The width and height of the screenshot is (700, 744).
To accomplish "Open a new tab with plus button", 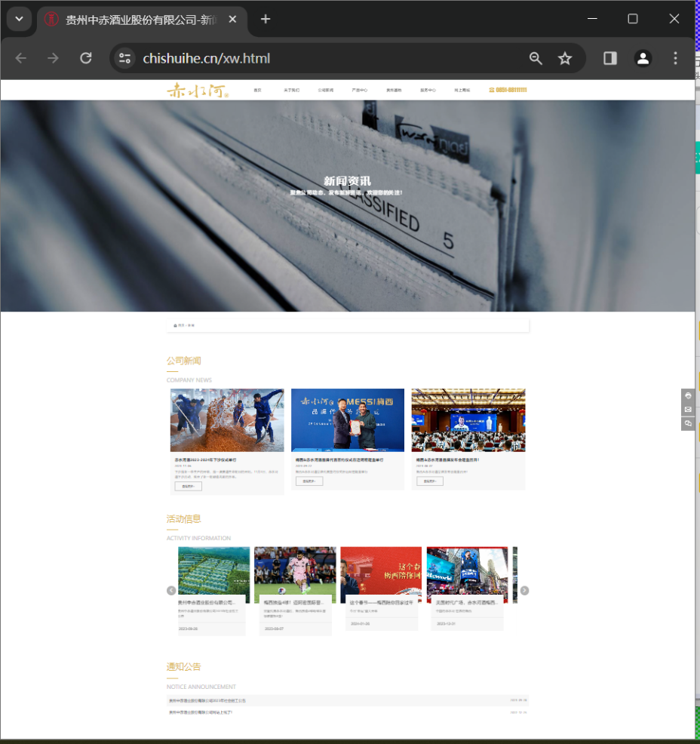I will pyautogui.click(x=266, y=19).
